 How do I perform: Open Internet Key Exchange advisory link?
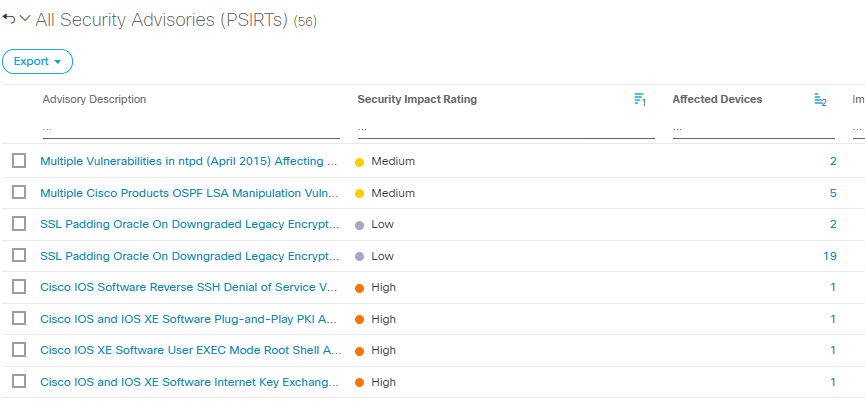point(190,382)
